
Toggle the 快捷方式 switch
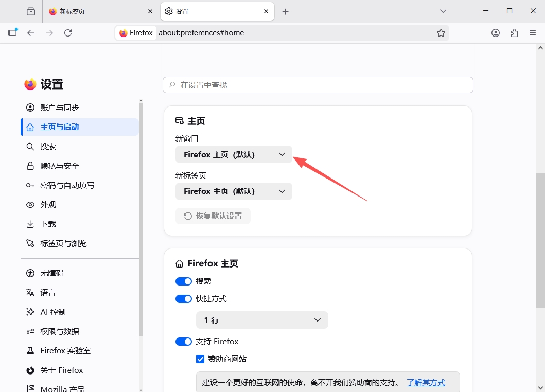click(184, 299)
